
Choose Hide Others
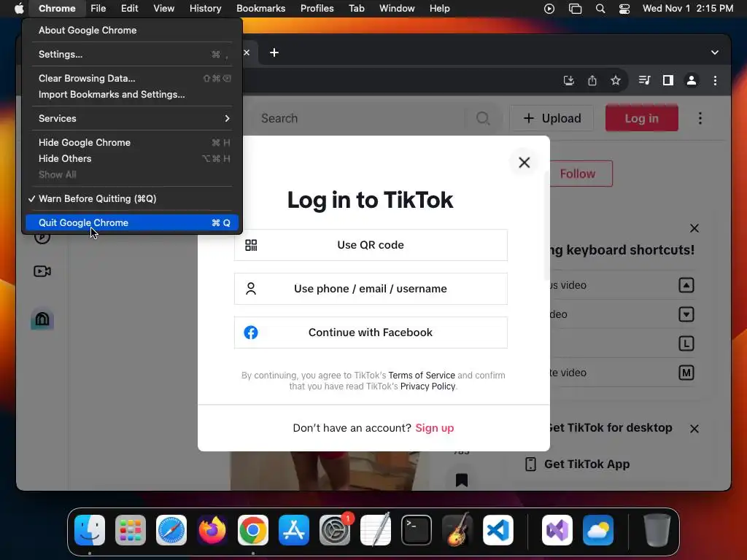click(132, 158)
